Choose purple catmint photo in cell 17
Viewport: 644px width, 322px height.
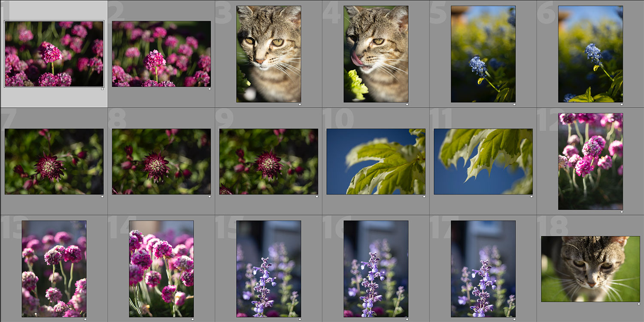coord(483,269)
